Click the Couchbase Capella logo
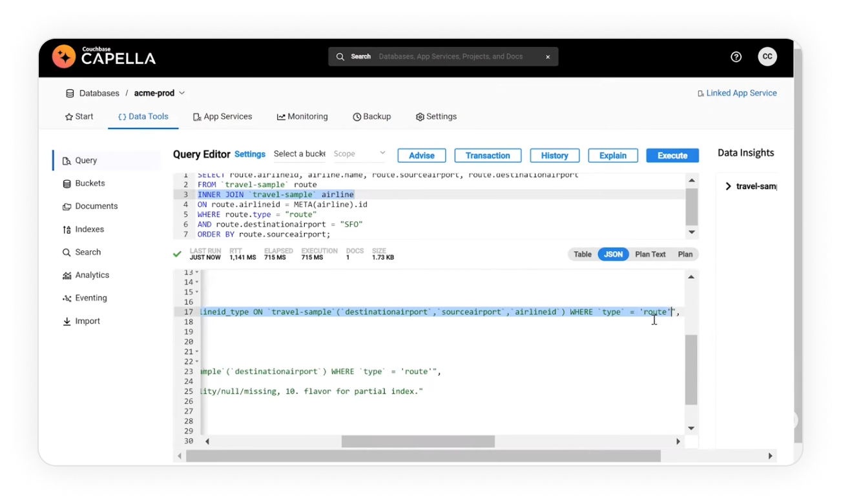Viewport: 841px width, 504px height. click(104, 57)
